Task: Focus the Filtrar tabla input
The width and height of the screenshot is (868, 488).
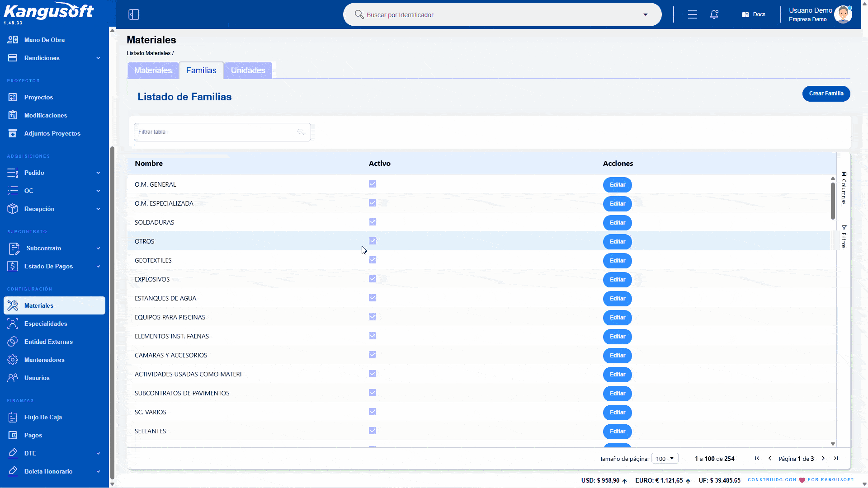Action: (222, 132)
